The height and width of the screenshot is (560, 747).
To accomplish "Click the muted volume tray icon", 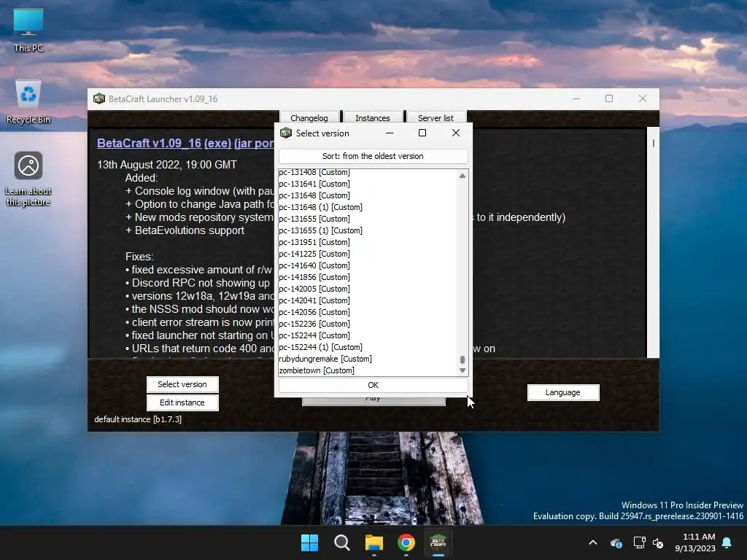I will point(658,542).
